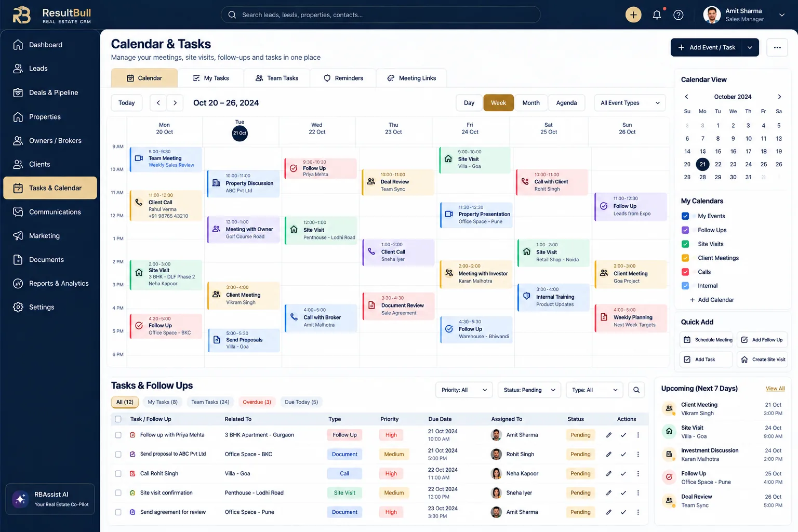The height and width of the screenshot is (532, 798).
Task: Open the Meeting Links tab
Action: [x=411, y=78]
